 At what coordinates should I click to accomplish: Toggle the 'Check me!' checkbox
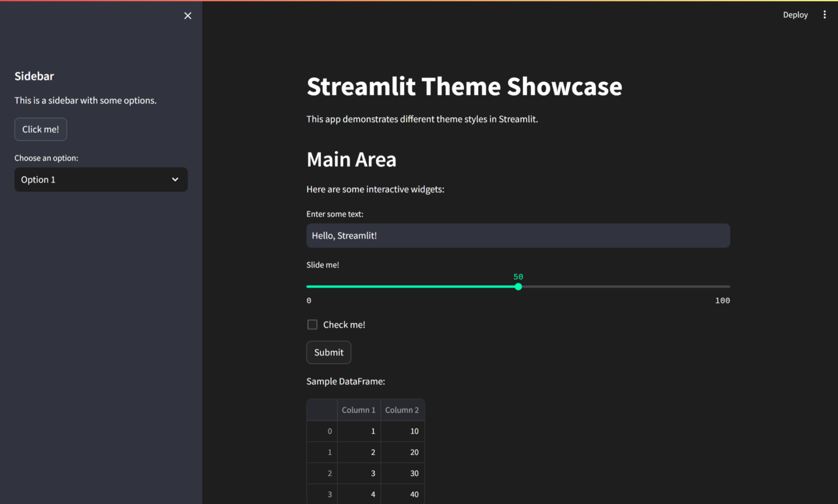point(312,325)
